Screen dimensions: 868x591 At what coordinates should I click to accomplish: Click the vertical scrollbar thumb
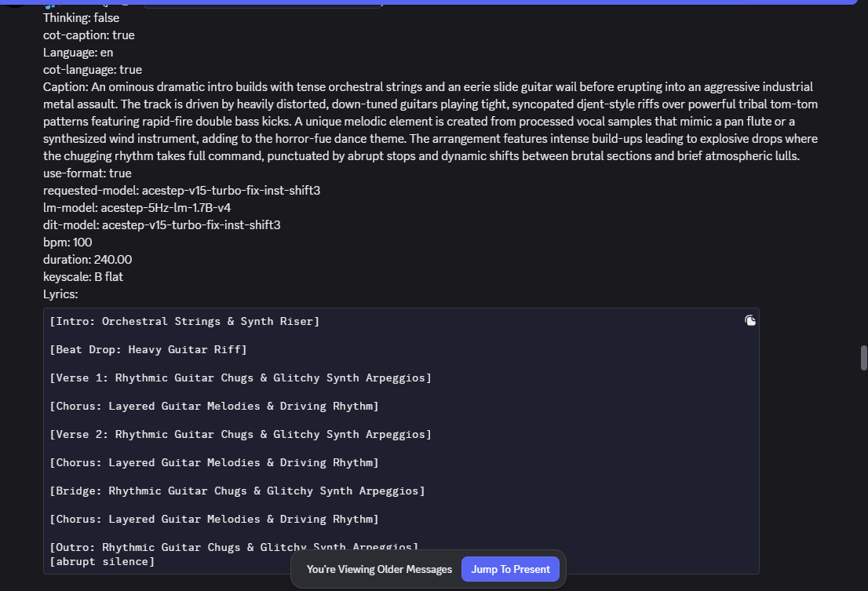pos(863,358)
